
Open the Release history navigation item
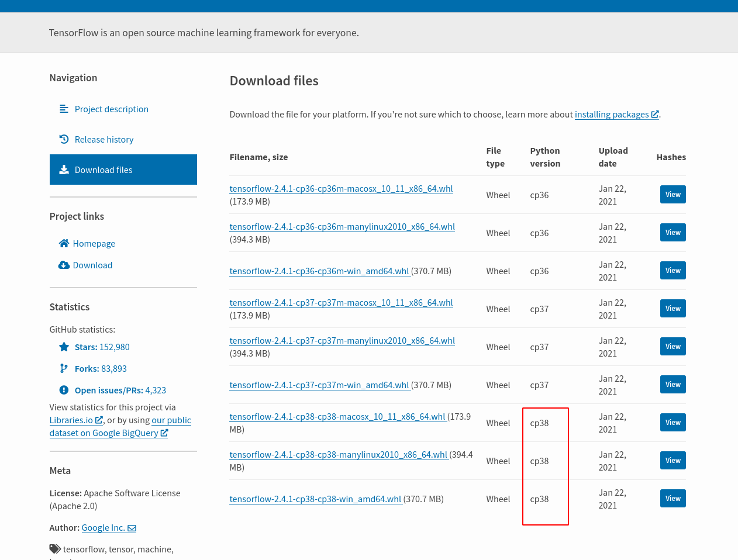click(104, 139)
